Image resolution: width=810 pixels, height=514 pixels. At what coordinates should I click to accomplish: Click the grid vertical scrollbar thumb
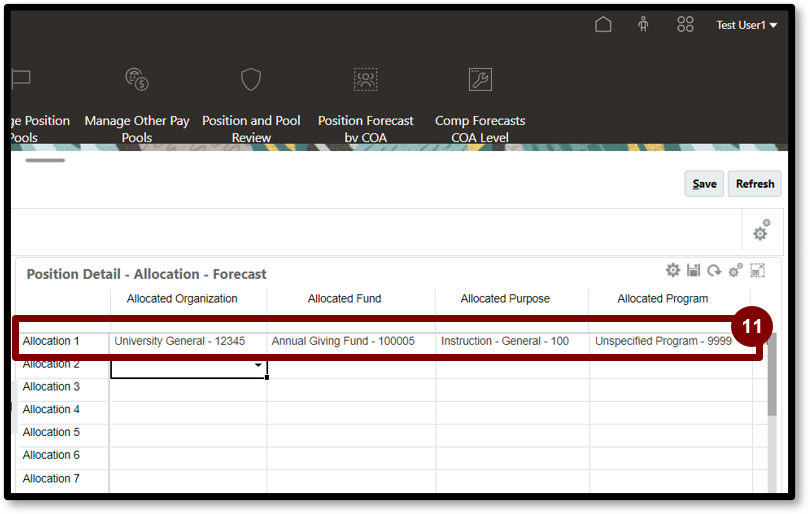(x=772, y=375)
